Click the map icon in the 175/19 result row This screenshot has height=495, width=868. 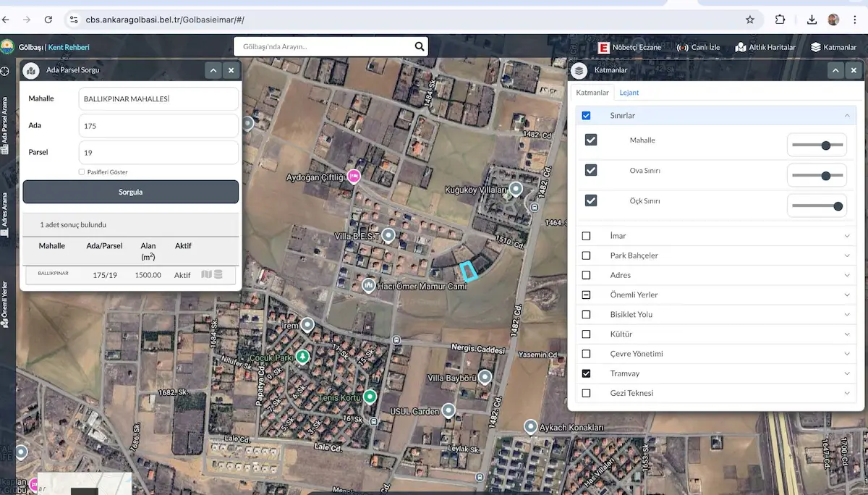tap(207, 274)
